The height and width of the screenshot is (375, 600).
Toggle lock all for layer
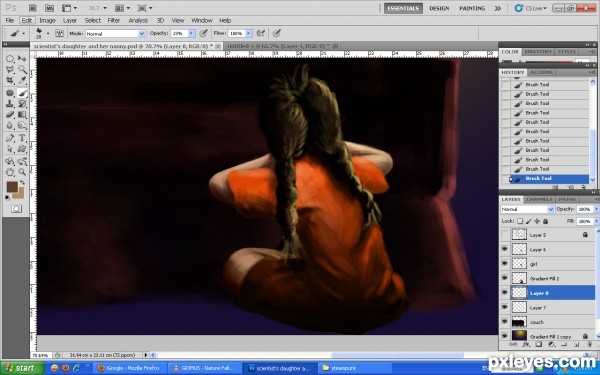coord(546,221)
